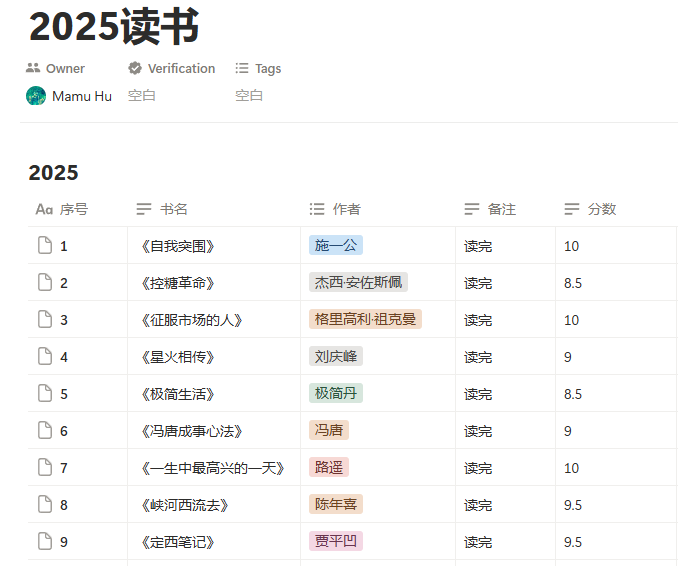Click the 2025读书 page title
This screenshot has width=678, height=566.
114,27
